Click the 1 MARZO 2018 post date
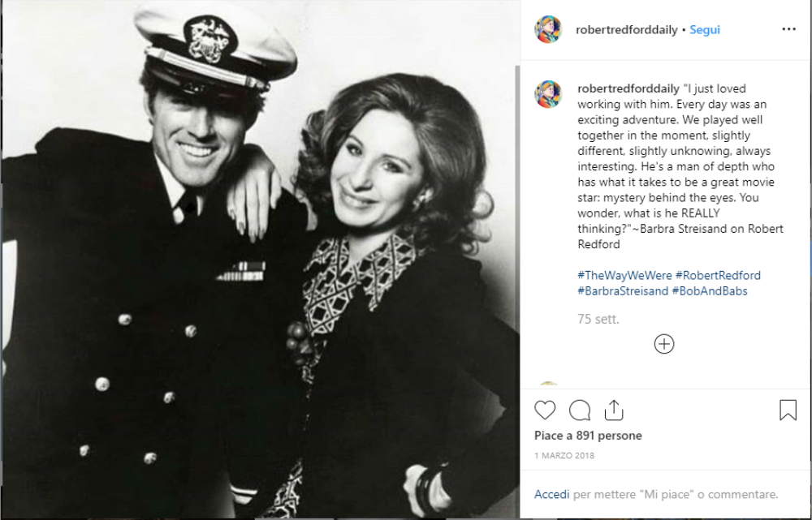Screen dimensions: 812x520 564,455
